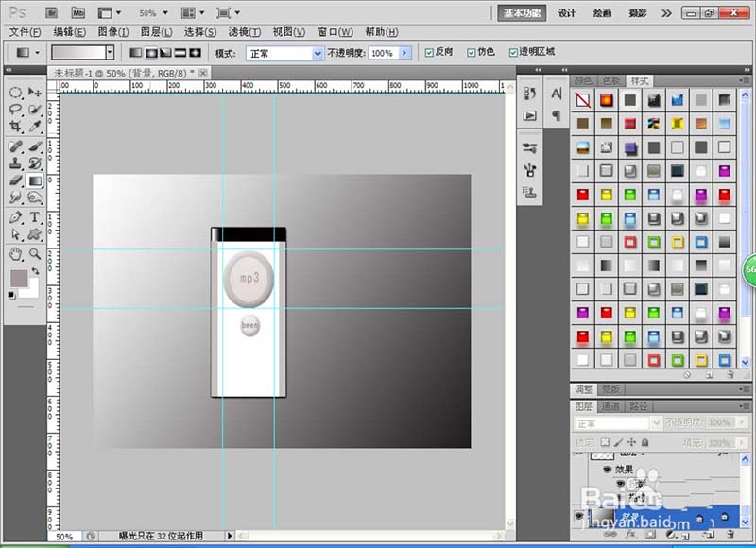The height and width of the screenshot is (548, 756).
Task: Select the Zoom tool magnifier
Action: (x=35, y=253)
